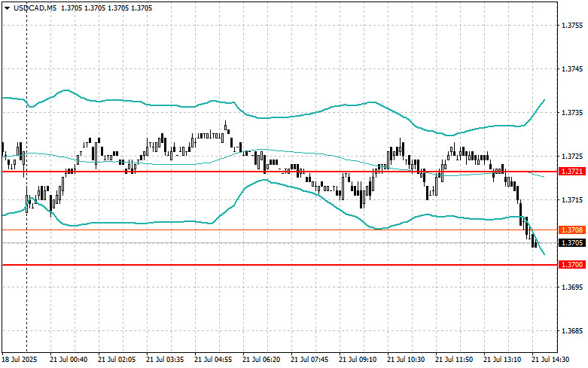Screen dimensions: 588x368
Task: Click the 21 Jul 03:35 time label
Action: 165,360
